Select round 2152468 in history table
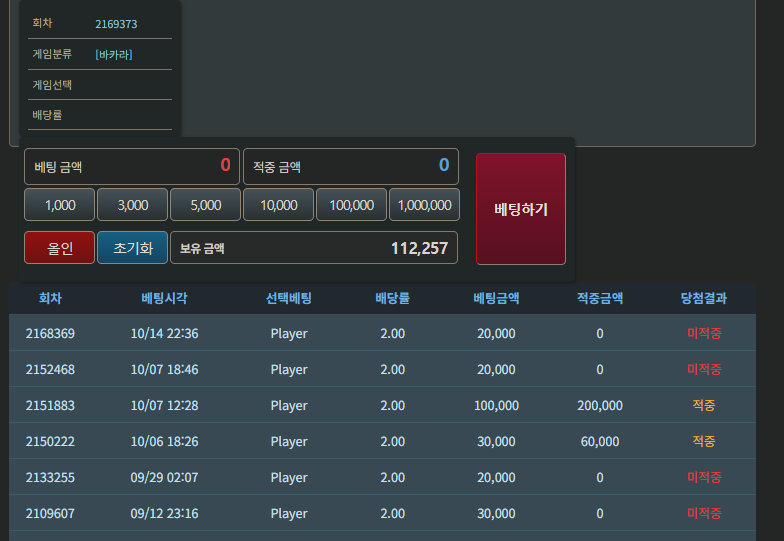 [x=50, y=370]
